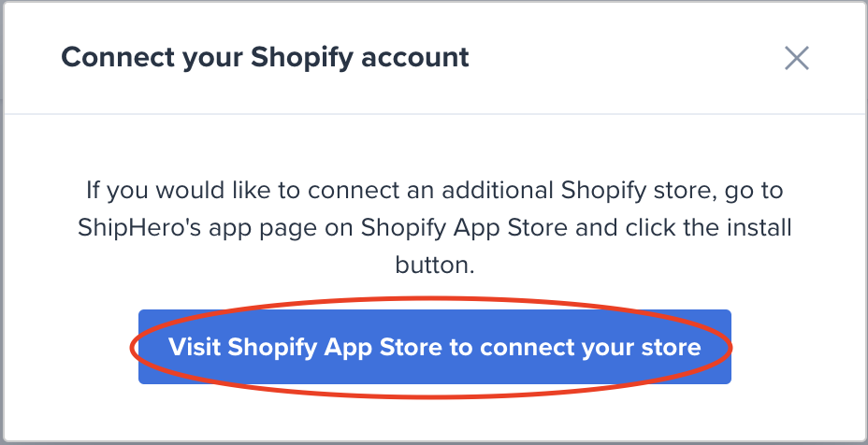Click the word 'account' in the dialog title

click(420, 58)
